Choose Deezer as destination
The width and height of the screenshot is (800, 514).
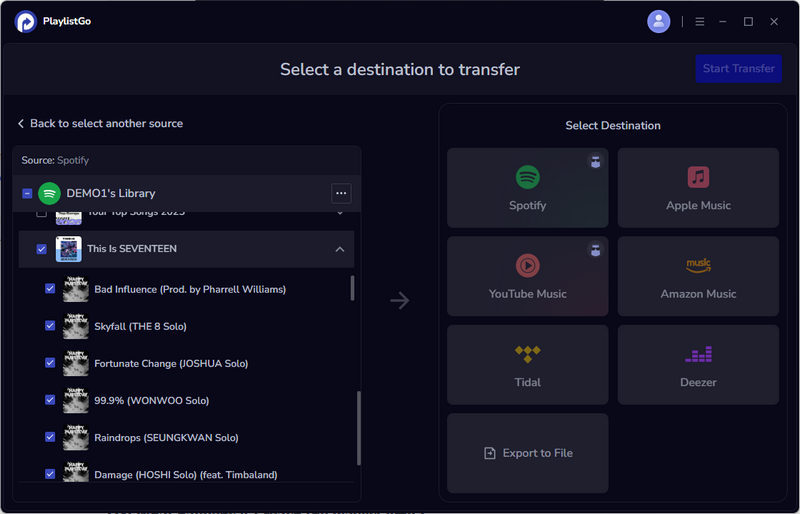[698, 364]
